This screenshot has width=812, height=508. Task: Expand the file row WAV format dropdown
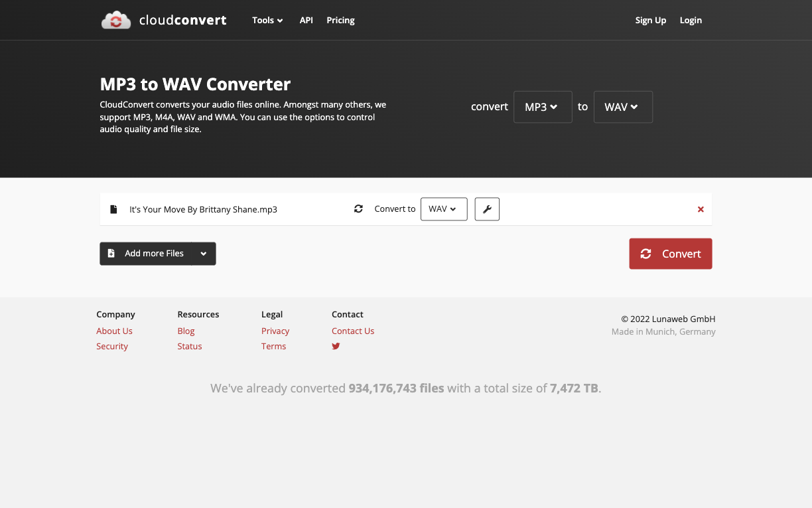[x=444, y=209]
